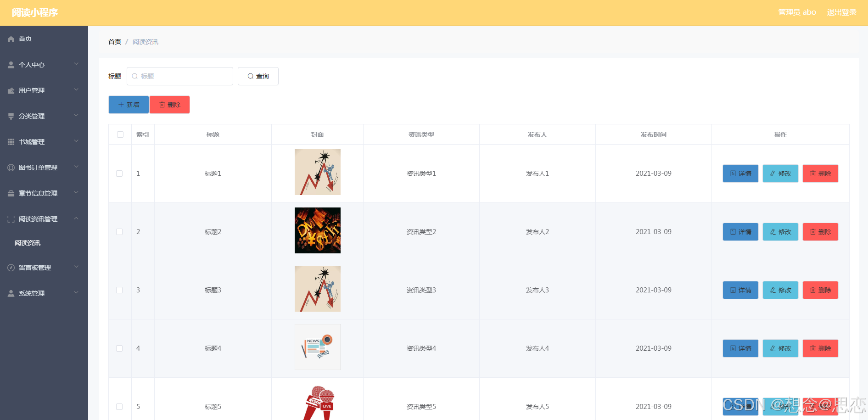Open 详情 for row 标题4
The width and height of the screenshot is (868, 420).
pyautogui.click(x=740, y=348)
